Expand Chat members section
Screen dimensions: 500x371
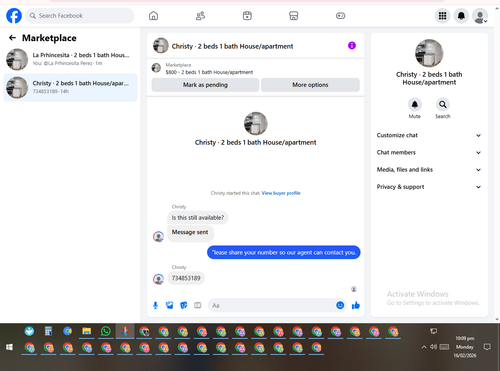pyautogui.click(x=429, y=152)
